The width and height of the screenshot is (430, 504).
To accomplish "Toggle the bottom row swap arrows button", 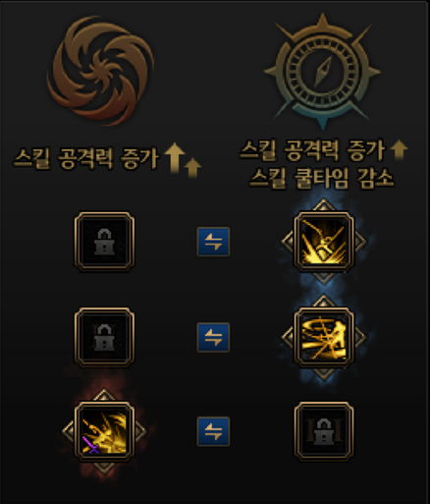I will [x=213, y=431].
